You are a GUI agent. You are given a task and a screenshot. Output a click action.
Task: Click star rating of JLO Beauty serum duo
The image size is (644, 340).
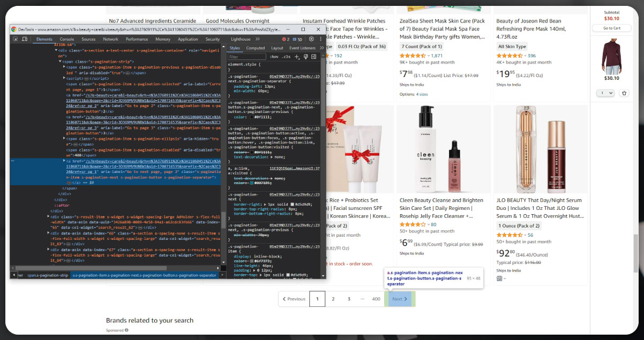pyautogui.click(x=510, y=235)
